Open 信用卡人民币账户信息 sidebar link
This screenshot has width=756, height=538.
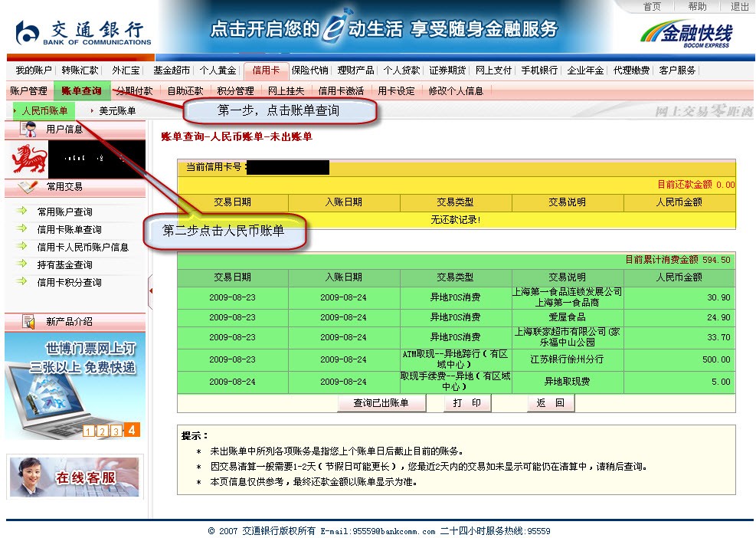(x=83, y=247)
